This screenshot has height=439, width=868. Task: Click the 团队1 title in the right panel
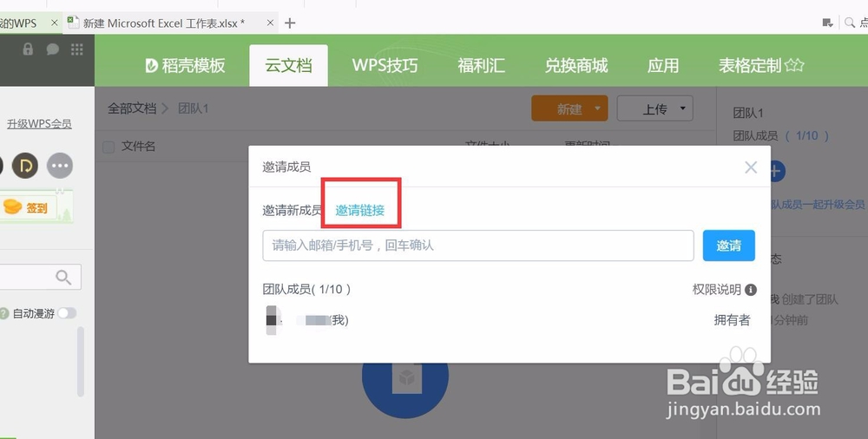pos(748,114)
